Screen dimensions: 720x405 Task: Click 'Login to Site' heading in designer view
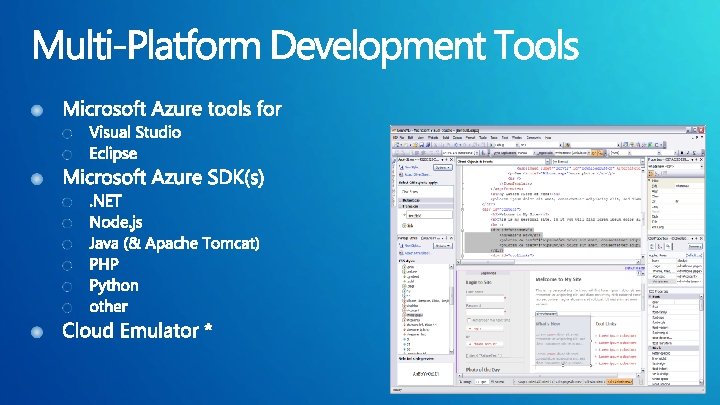(x=478, y=282)
